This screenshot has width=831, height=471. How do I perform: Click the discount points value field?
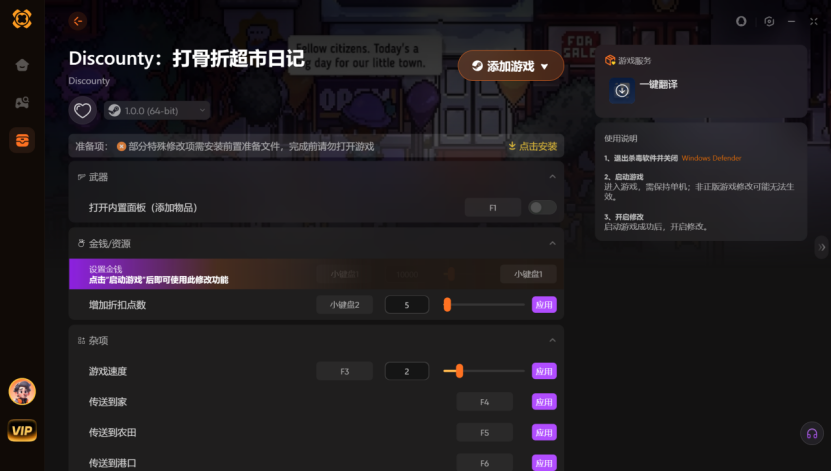(x=406, y=305)
